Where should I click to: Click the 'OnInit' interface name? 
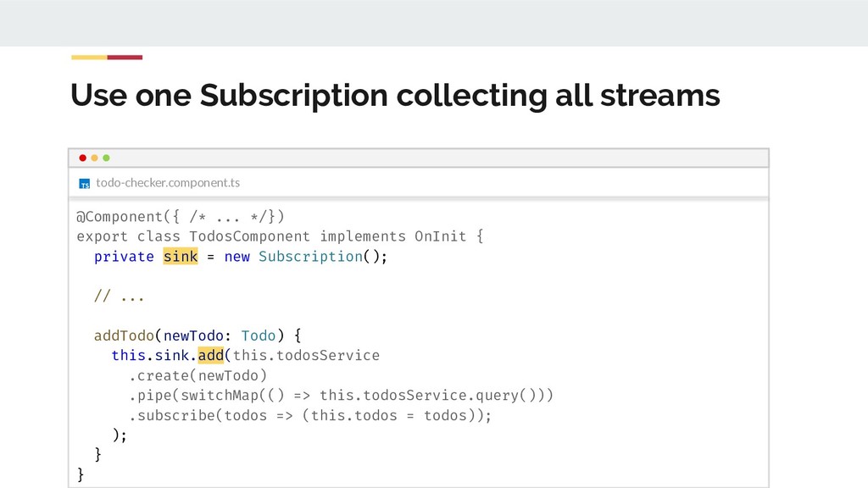440,236
